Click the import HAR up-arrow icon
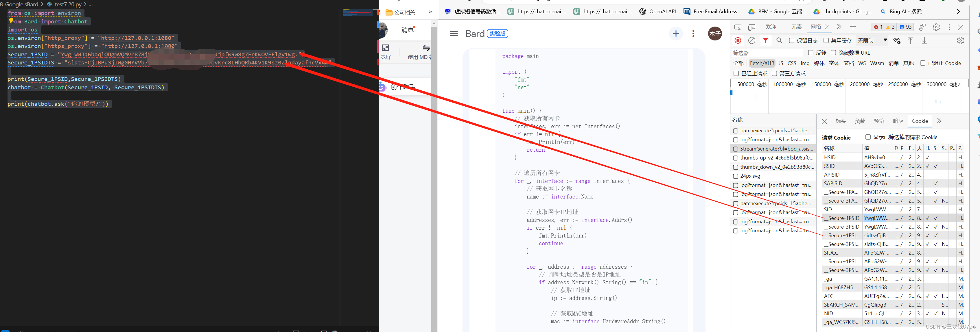 910,41
